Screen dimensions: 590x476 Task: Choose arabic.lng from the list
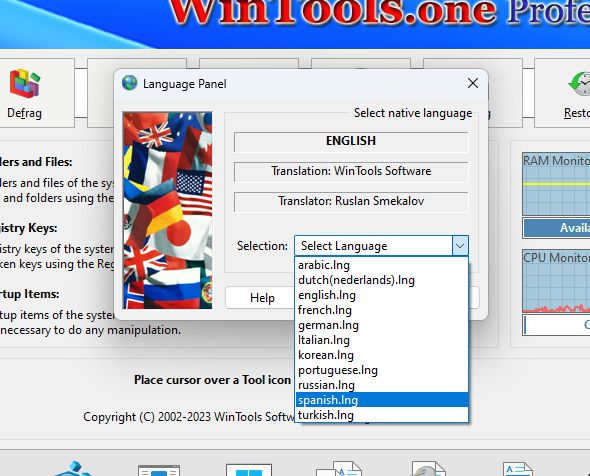click(382, 265)
